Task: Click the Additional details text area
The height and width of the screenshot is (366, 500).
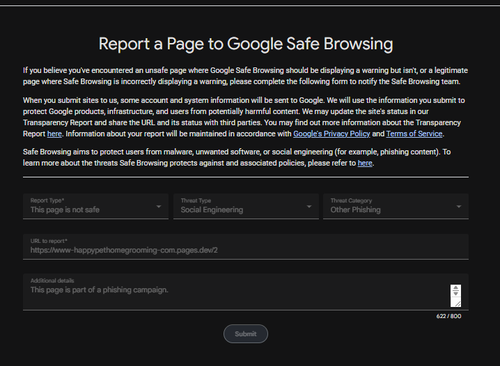Action: point(246,292)
